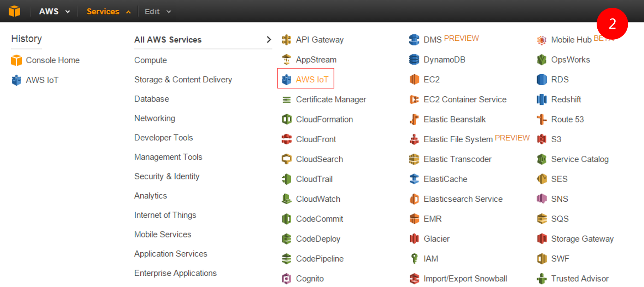The image size is (644, 287).
Task: Click the Route 53 icon
Action: pos(542,119)
